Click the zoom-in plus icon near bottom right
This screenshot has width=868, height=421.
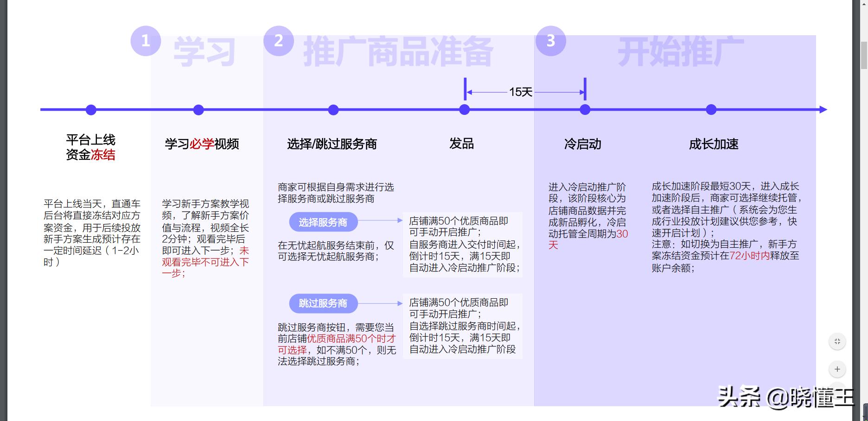coord(838,370)
